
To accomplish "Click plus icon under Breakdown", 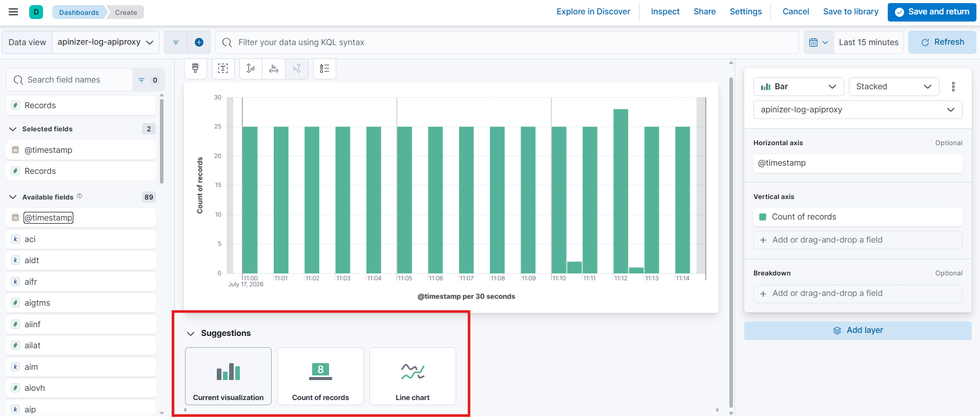I will [x=763, y=293].
